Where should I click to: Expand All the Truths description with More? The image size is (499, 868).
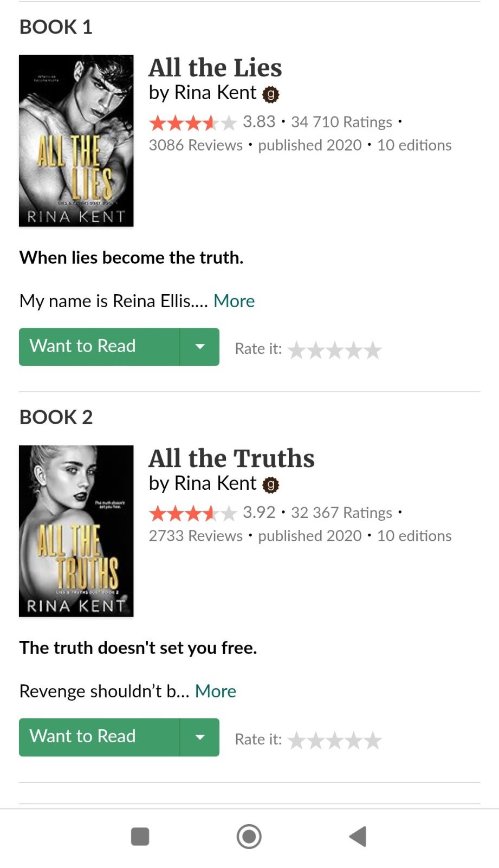[216, 691]
